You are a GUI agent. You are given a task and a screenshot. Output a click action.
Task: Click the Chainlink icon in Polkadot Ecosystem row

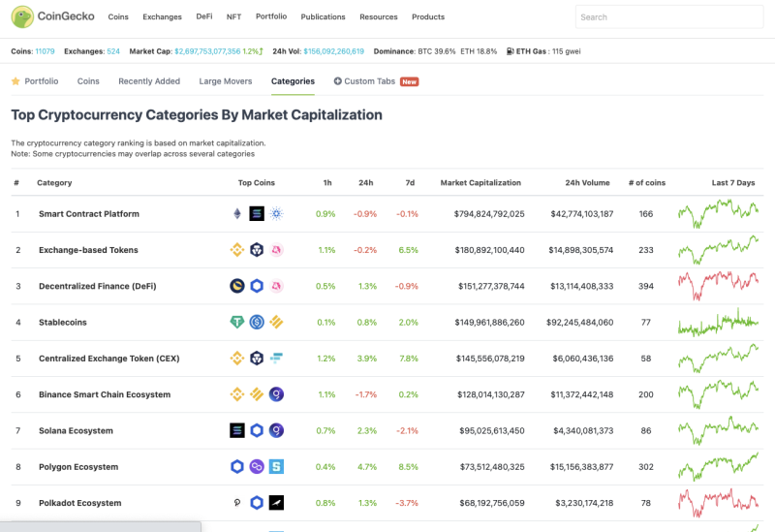coord(257,502)
